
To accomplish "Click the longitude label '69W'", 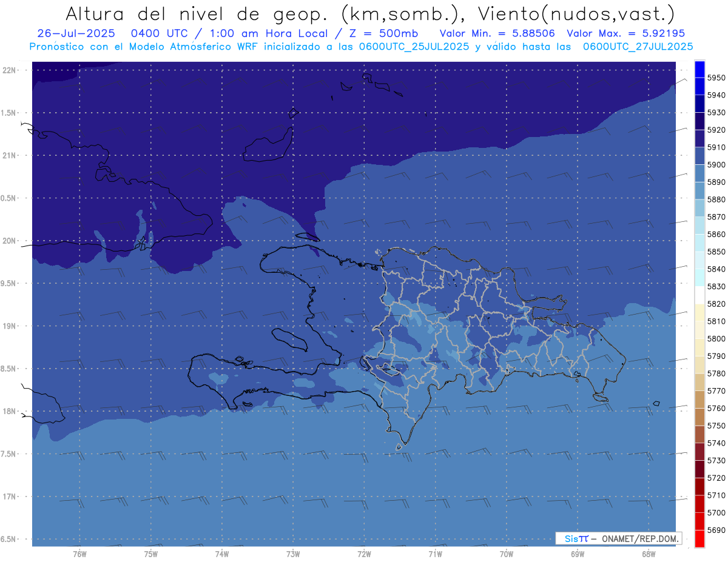I will click(578, 554).
